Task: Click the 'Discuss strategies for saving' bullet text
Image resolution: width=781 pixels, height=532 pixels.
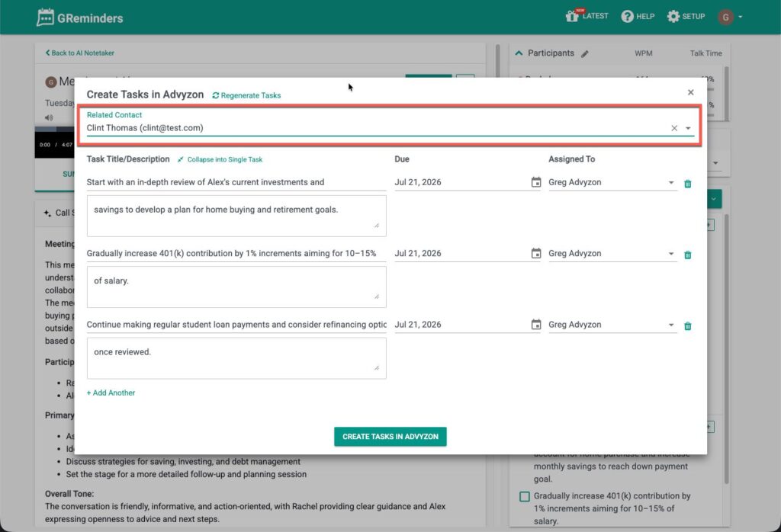Action: click(183, 462)
